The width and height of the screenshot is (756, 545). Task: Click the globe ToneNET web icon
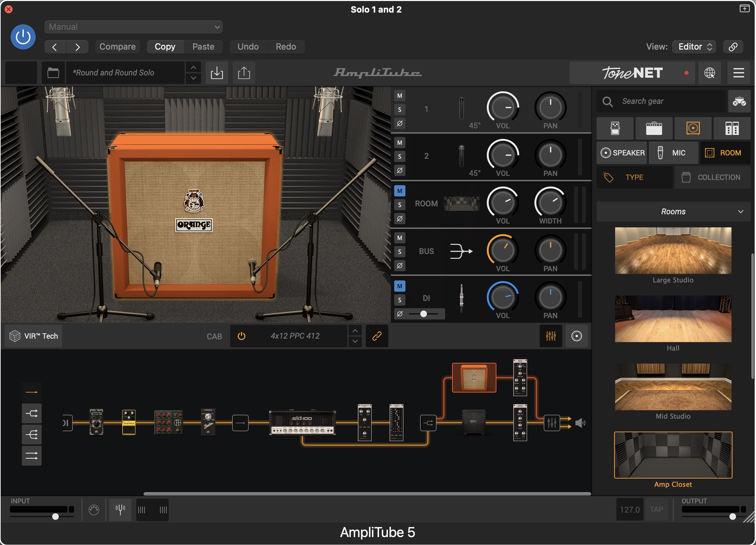[709, 73]
